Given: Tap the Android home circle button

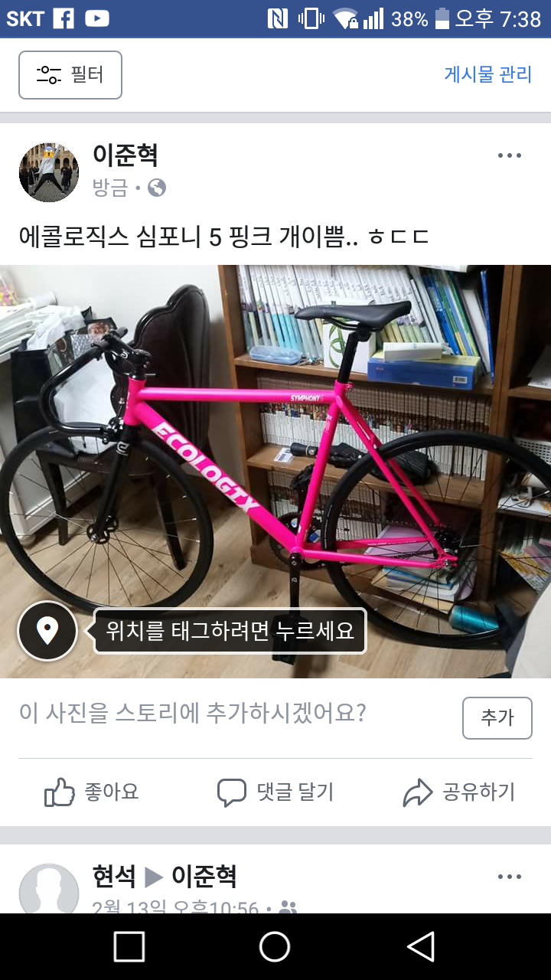Looking at the screenshot, I should [x=275, y=946].
